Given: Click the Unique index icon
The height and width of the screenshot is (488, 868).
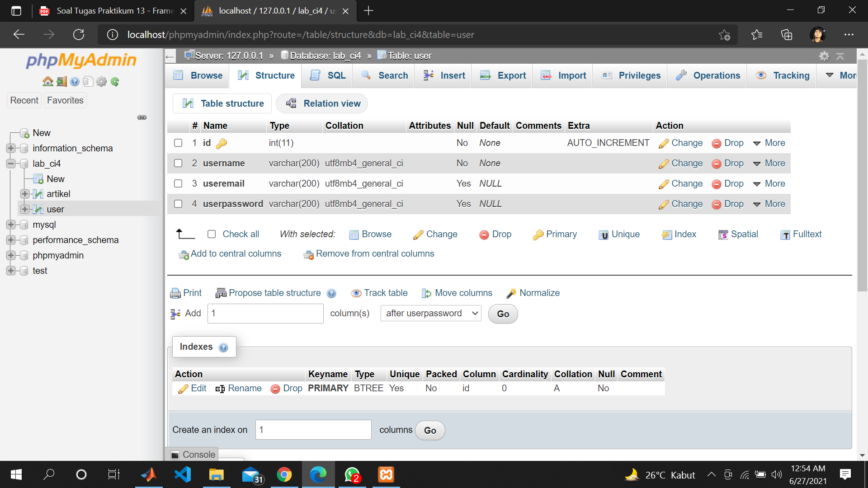Looking at the screenshot, I should (604, 235).
